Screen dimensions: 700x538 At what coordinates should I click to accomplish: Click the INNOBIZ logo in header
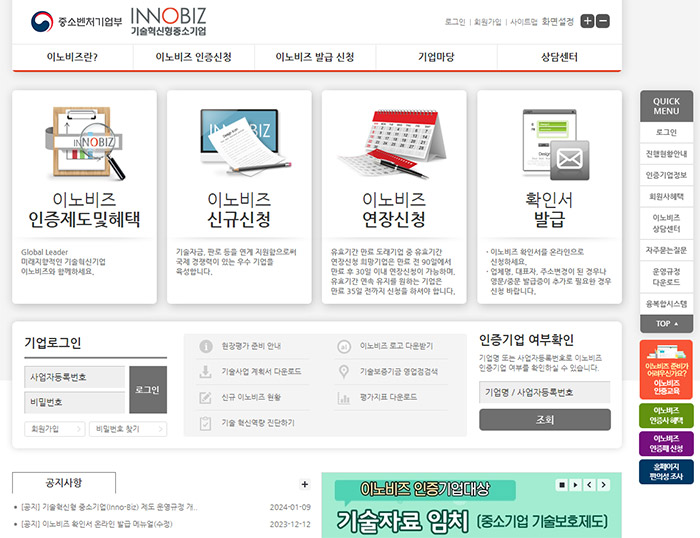(168, 21)
